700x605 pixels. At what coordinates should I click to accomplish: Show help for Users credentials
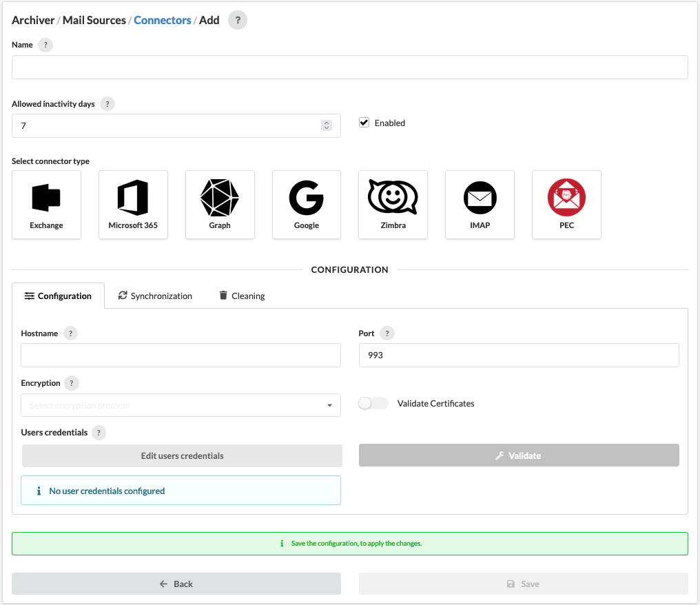[99, 432]
